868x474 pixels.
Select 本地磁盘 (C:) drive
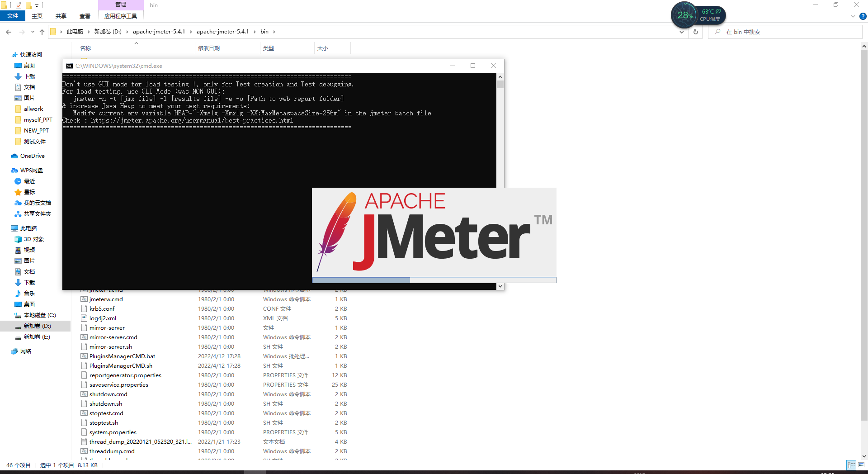(x=40, y=315)
